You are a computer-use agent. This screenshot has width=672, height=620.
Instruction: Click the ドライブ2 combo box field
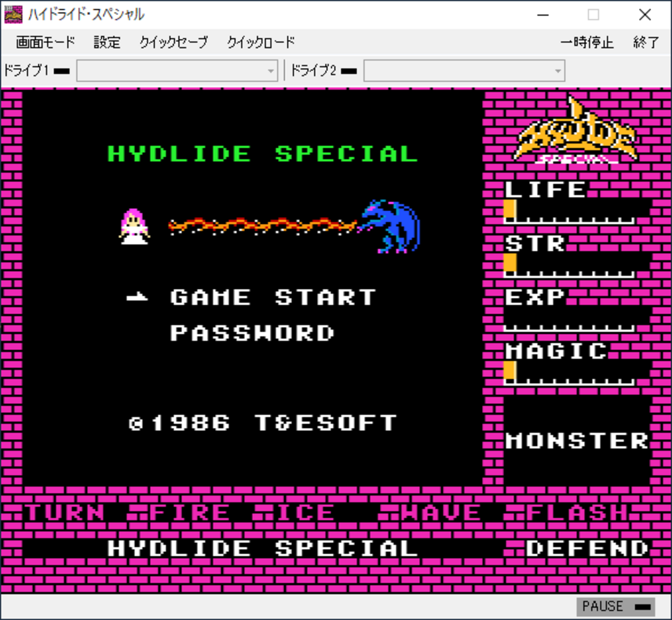point(464,71)
